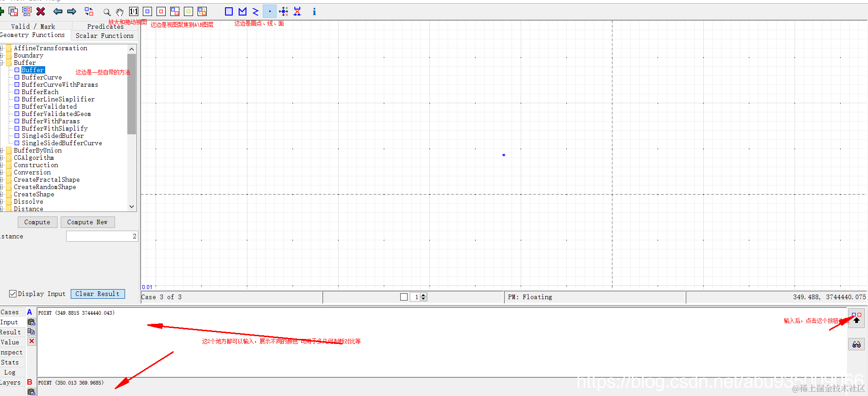Viewport: 868px width, 396px height.
Task: Select the move/edit vertex tool
Action: coord(283,11)
